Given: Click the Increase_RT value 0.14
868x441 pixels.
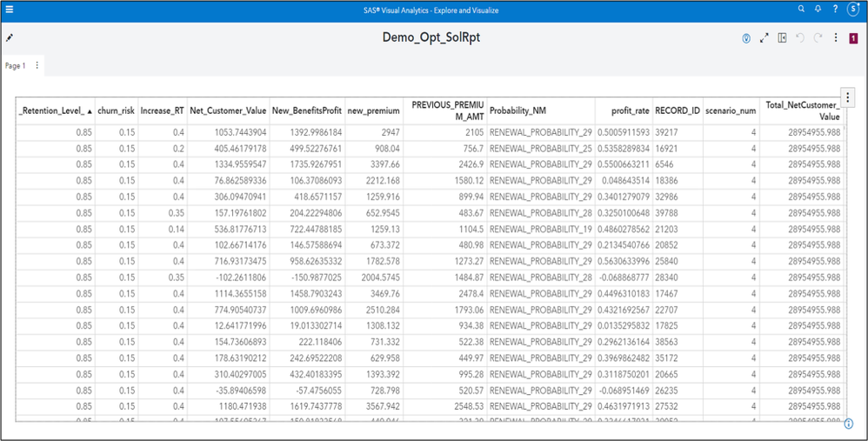Looking at the screenshot, I should [x=162, y=229].
